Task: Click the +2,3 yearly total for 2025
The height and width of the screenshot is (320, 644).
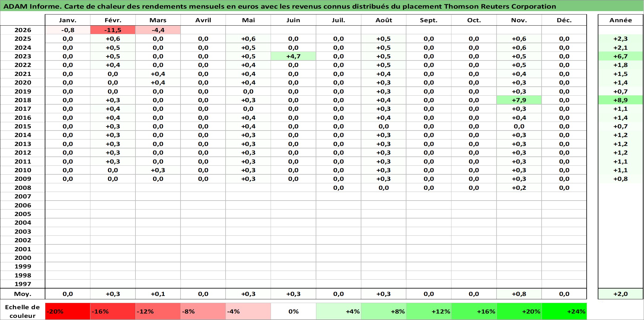Action: point(621,39)
